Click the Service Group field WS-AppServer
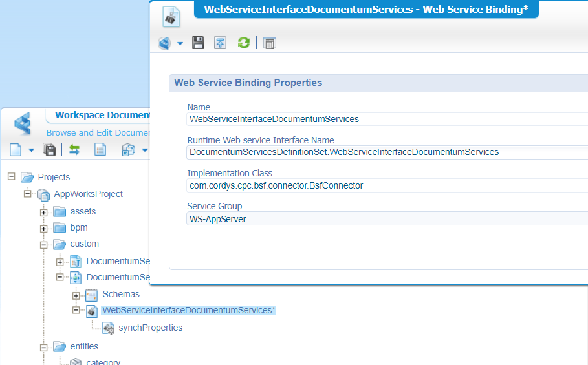 point(386,218)
